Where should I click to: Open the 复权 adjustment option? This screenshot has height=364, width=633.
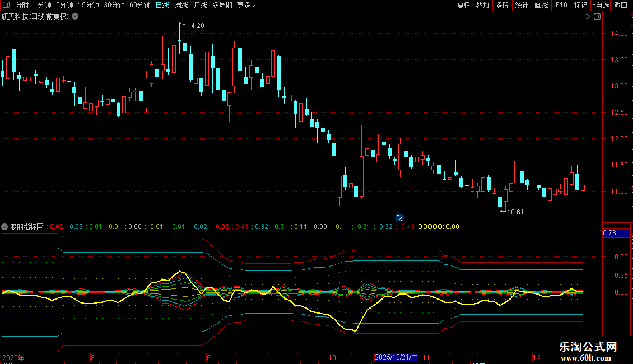463,6
